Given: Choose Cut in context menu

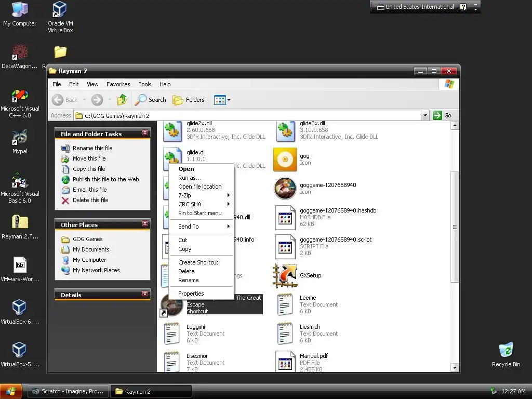Looking at the screenshot, I should pyautogui.click(x=201, y=240).
